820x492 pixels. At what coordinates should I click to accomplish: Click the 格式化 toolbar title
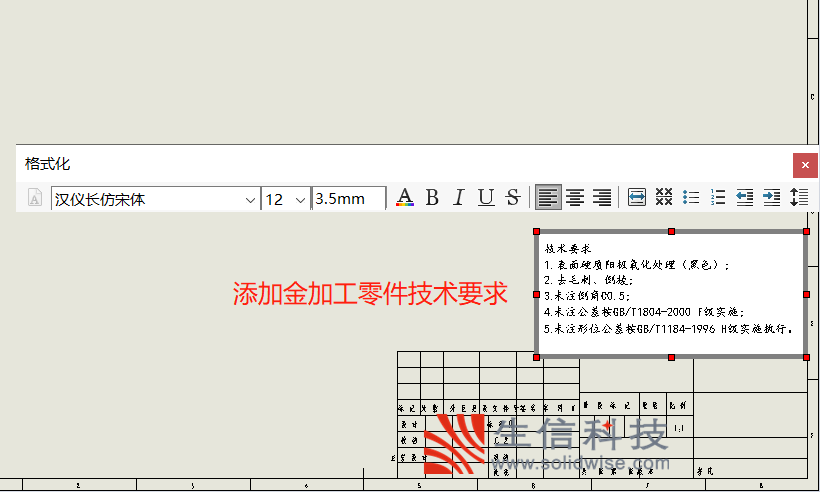[x=47, y=164]
